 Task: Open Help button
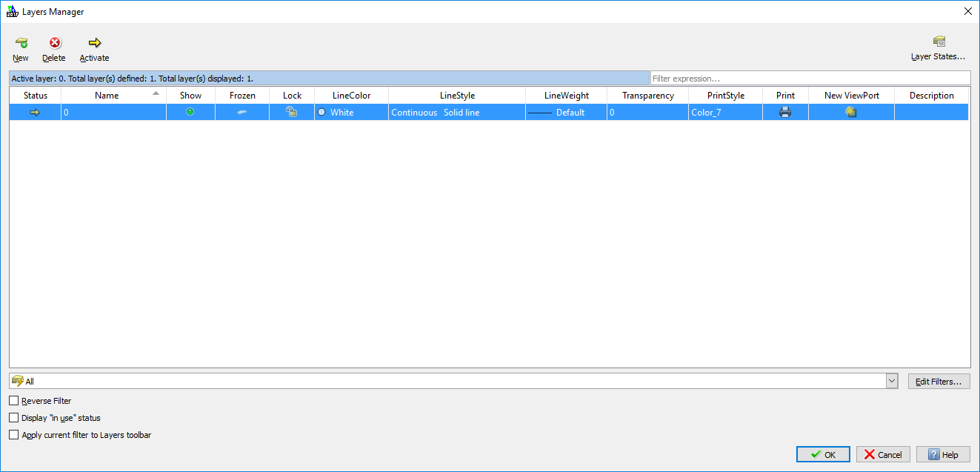pos(943,454)
